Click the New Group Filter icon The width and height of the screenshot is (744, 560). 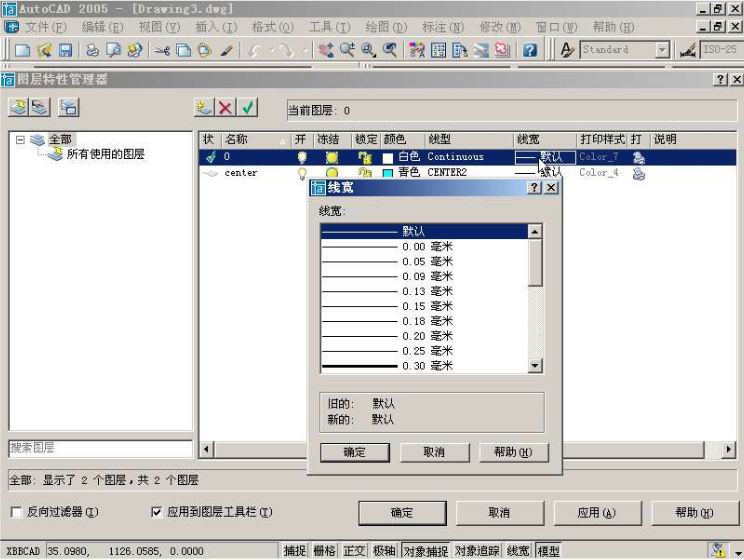point(40,107)
